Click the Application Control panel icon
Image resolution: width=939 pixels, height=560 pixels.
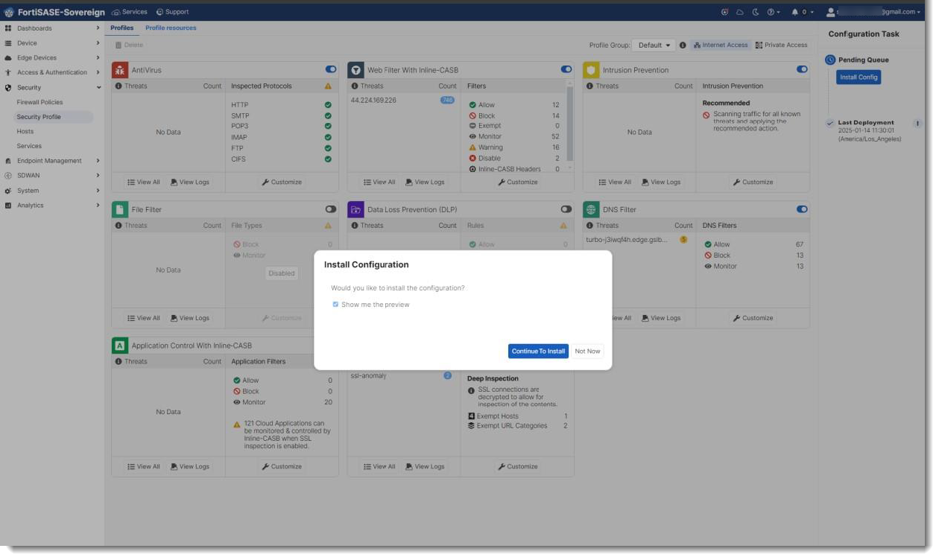pos(118,345)
